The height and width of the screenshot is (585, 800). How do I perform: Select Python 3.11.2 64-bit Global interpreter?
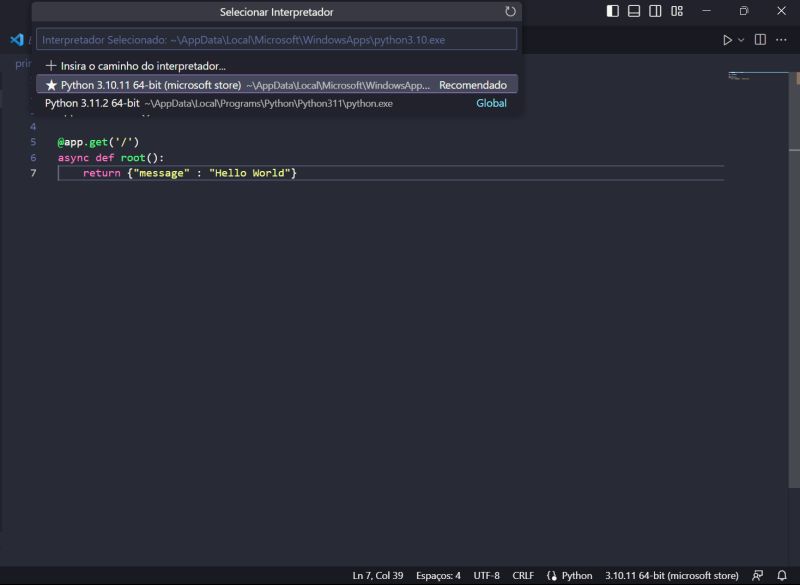tap(277, 103)
